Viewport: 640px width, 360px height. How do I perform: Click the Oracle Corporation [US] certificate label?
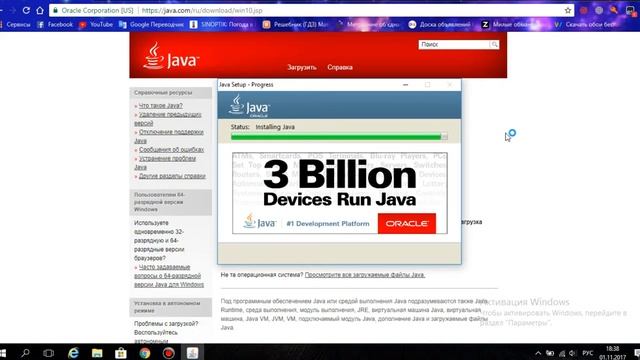pyautogui.click(x=97, y=10)
